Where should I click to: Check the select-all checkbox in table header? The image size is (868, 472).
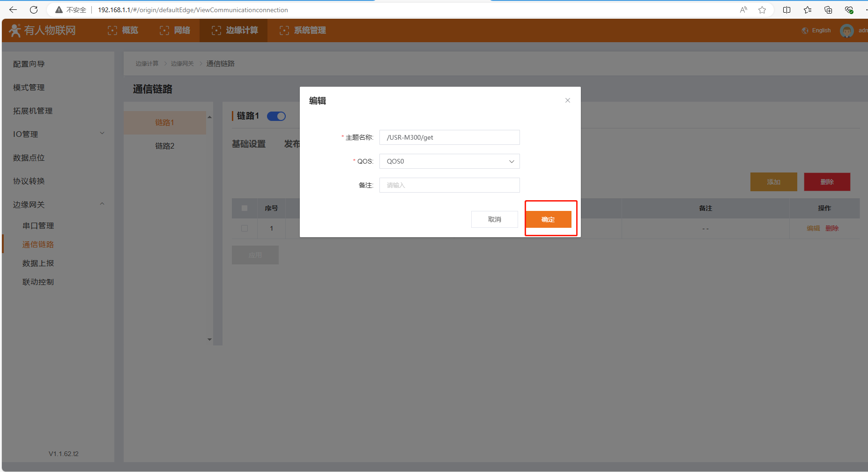[245, 208]
